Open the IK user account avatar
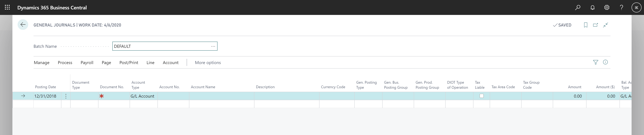644x135 pixels. pyautogui.click(x=636, y=8)
